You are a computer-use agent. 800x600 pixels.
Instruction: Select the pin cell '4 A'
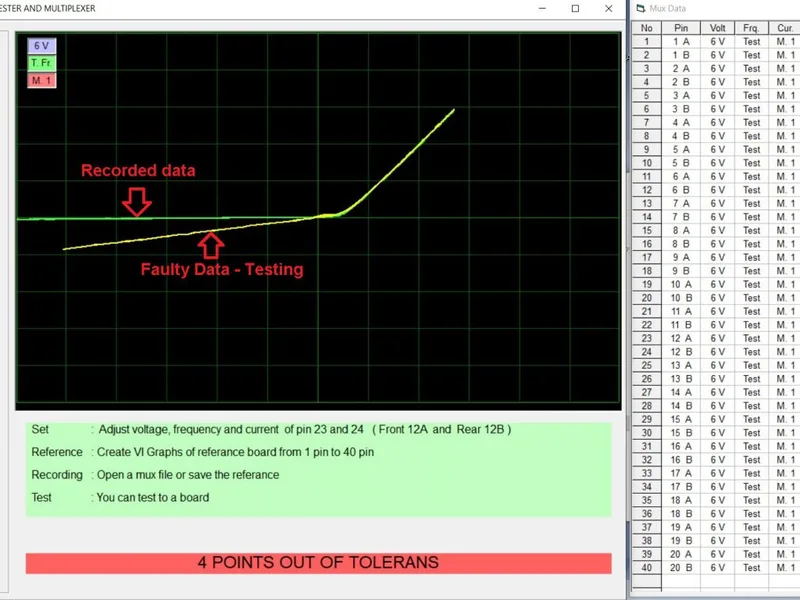pos(681,123)
